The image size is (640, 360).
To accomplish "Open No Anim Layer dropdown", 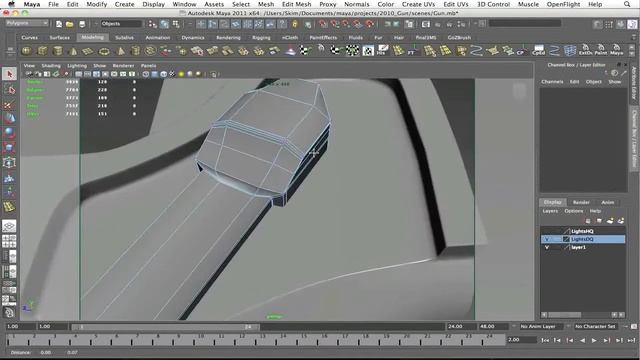I will [541, 327].
